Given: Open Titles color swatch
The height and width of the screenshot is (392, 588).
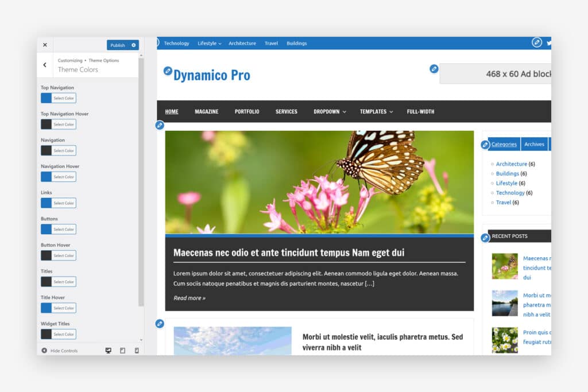Looking at the screenshot, I should point(46,282).
